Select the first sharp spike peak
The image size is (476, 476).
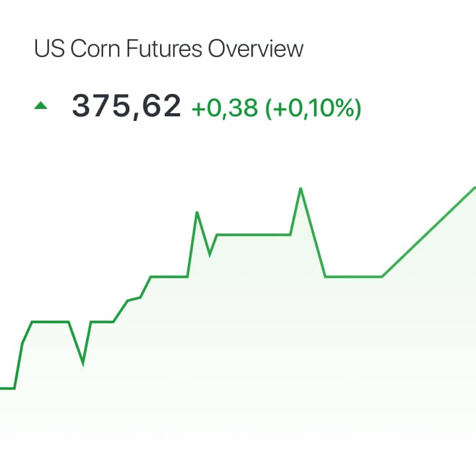coord(197,212)
